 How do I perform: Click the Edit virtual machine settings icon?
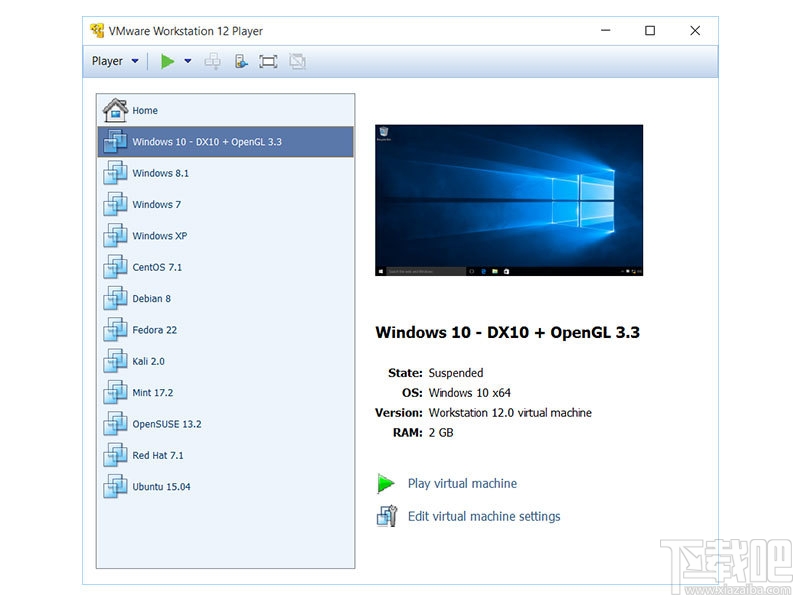[386, 516]
